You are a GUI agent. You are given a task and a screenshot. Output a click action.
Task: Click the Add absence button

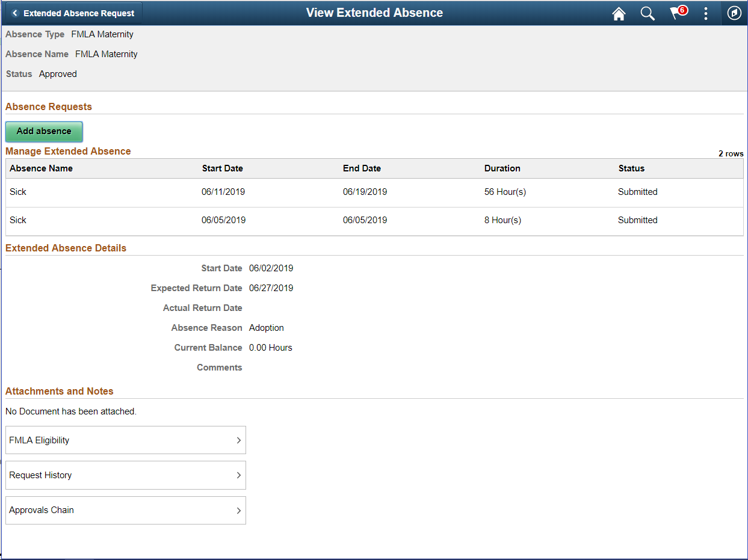click(44, 131)
